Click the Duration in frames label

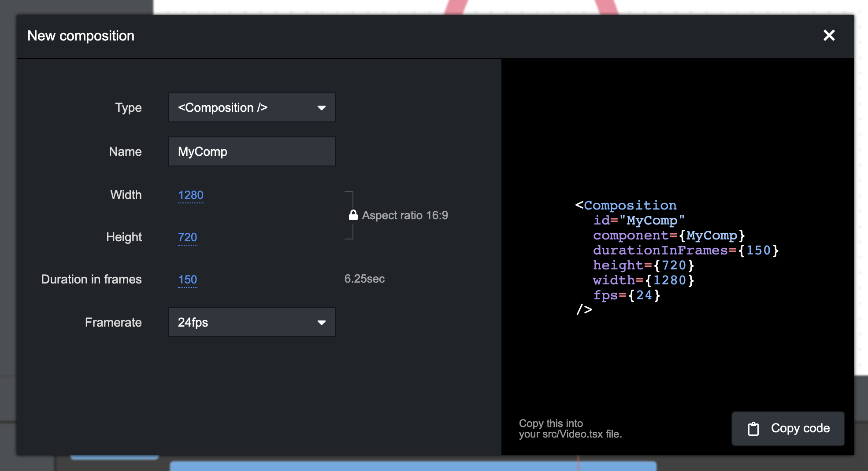point(91,280)
